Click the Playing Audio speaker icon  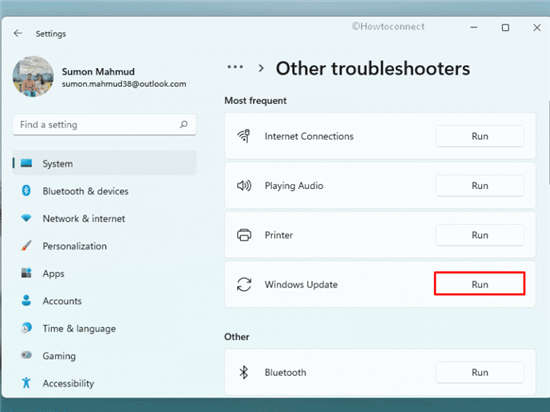(x=244, y=185)
